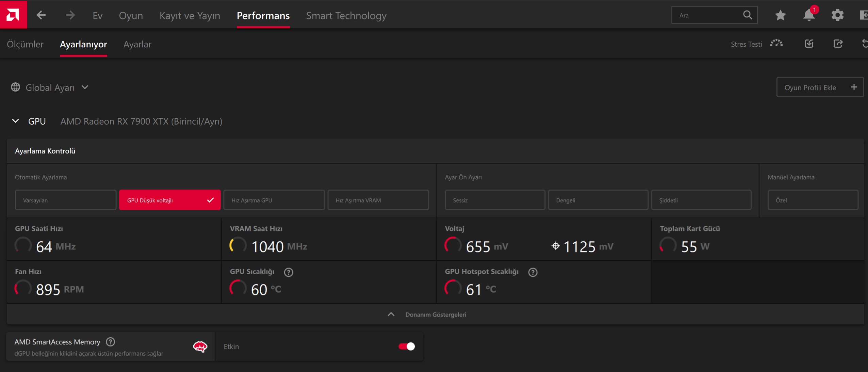Click the VRAM Saat Hızı gauge dial
The image size is (868, 372).
238,245
